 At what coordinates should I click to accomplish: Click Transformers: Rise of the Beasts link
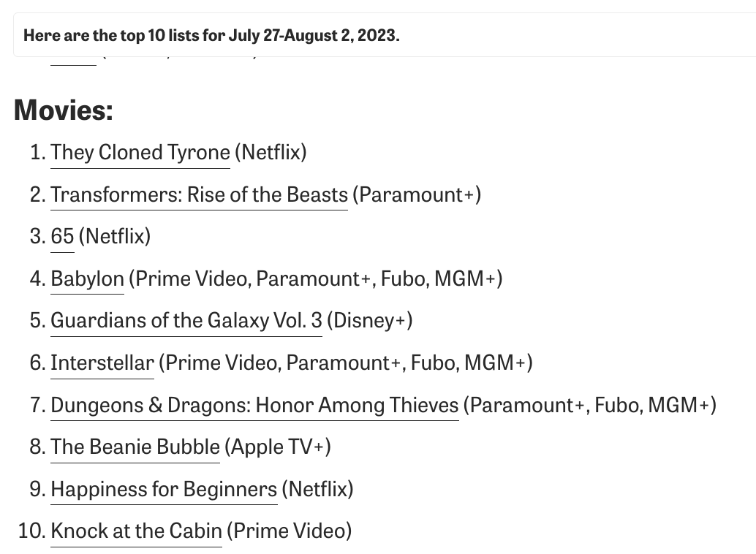pos(199,195)
